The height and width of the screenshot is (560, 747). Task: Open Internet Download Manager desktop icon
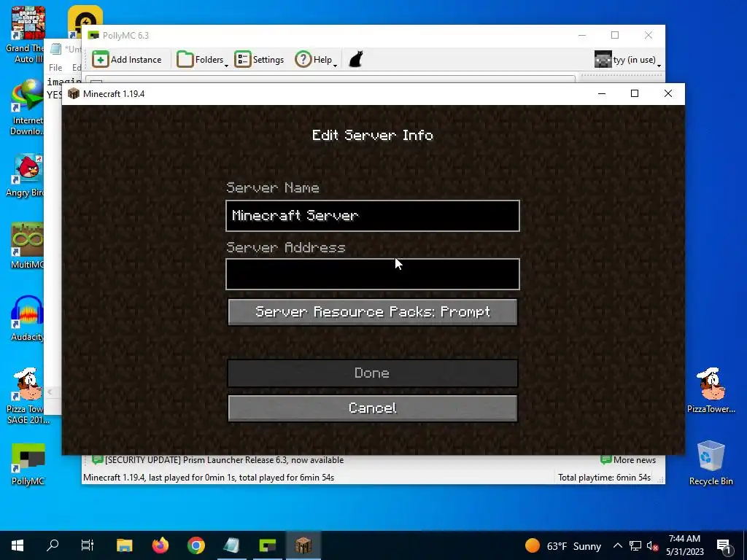tap(27, 107)
